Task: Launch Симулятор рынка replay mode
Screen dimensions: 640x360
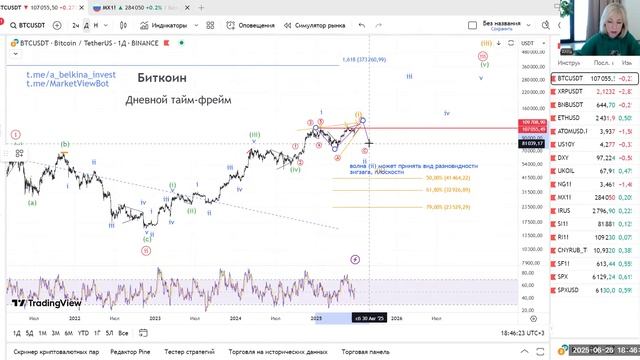Action: click(314, 25)
